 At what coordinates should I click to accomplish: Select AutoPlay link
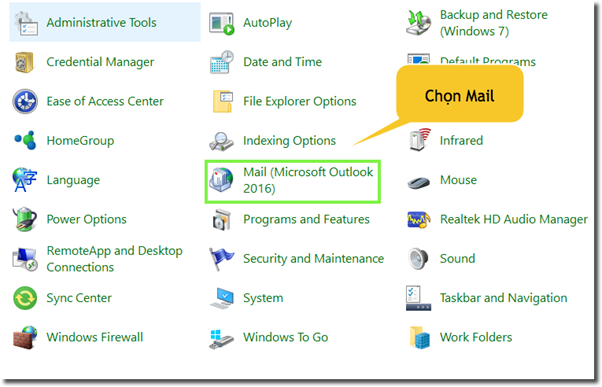(x=268, y=23)
